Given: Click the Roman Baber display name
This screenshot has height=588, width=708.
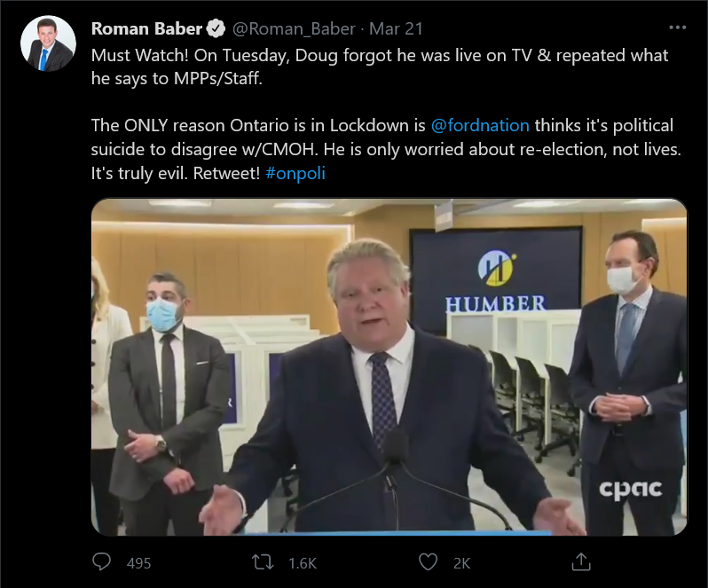Looking at the screenshot, I should (146, 28).
